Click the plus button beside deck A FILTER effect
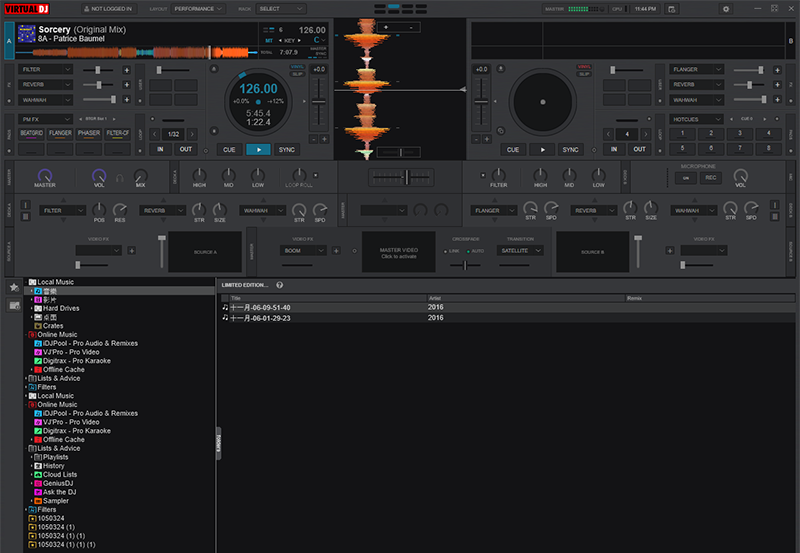Screen dimensions: 800x553 click(127, 70)
